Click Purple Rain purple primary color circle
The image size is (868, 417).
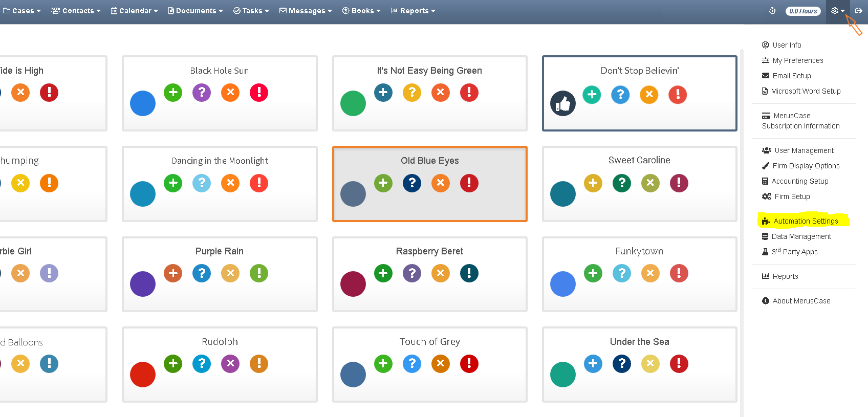click(143, 284)
